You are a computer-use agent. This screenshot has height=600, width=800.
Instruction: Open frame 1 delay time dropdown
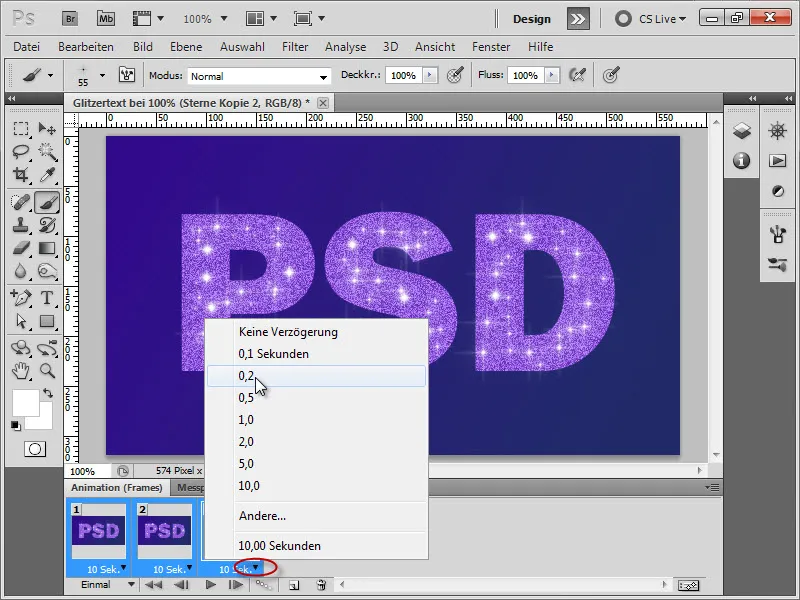tap(123, 568)
